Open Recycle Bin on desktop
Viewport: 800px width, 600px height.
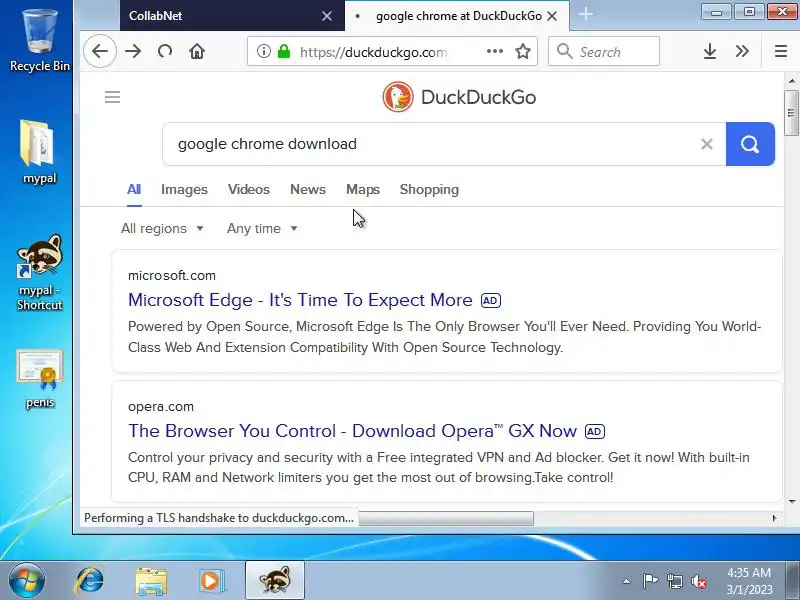(x=40, y=41)
